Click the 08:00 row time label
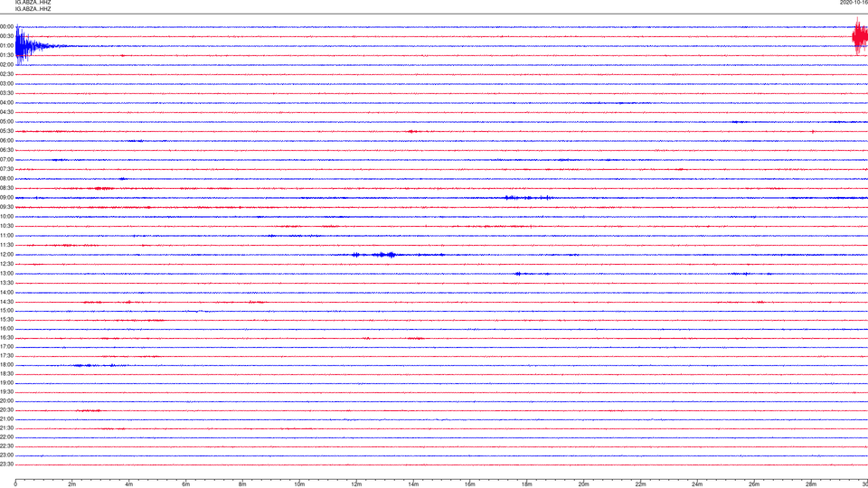Viewport: 868px width, 488px height. (6, 179)
